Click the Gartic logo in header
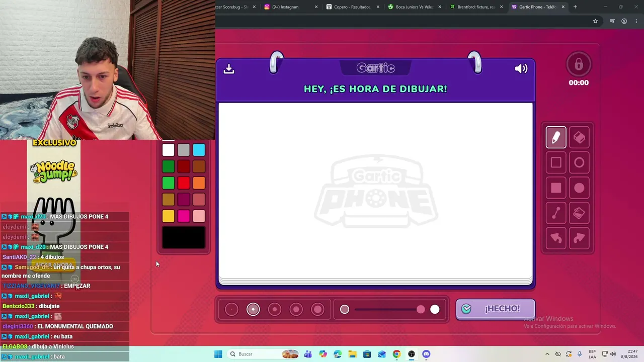Screen dimensions: 644x362 (375, 68)
